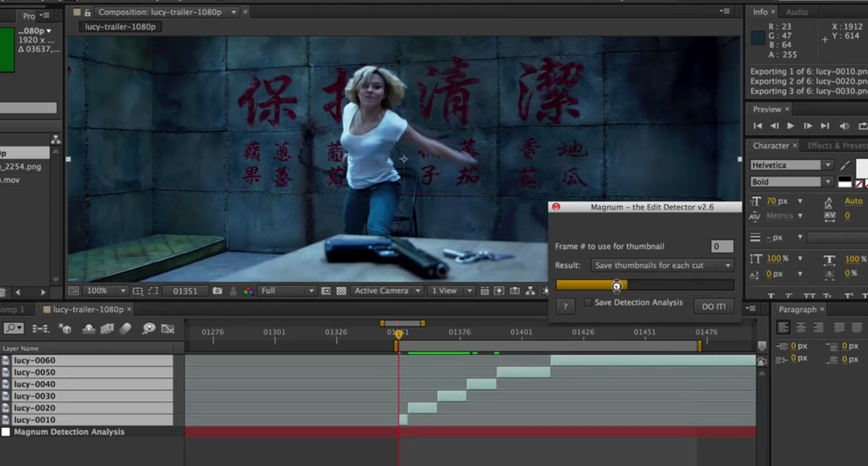Toggle pixel aspect ratio correction icon
868x466 pixels.
pos(485,291)
